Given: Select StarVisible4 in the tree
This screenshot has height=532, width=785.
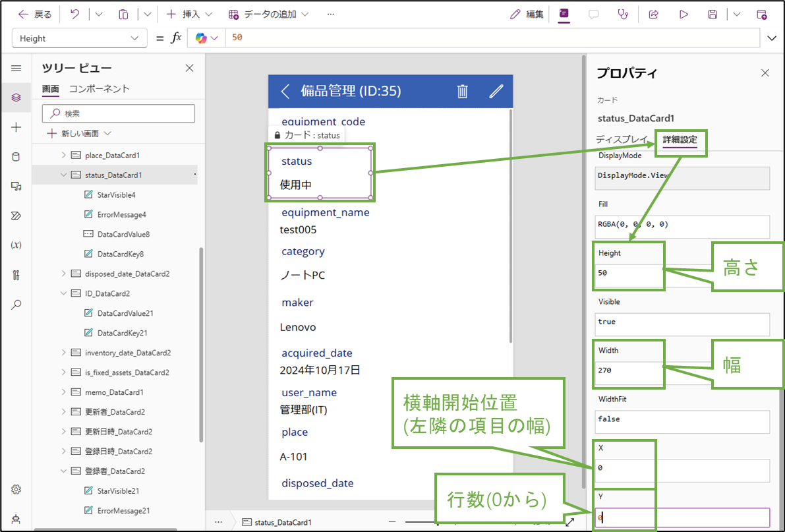Looking at the screenshot, I should [116, 194].
